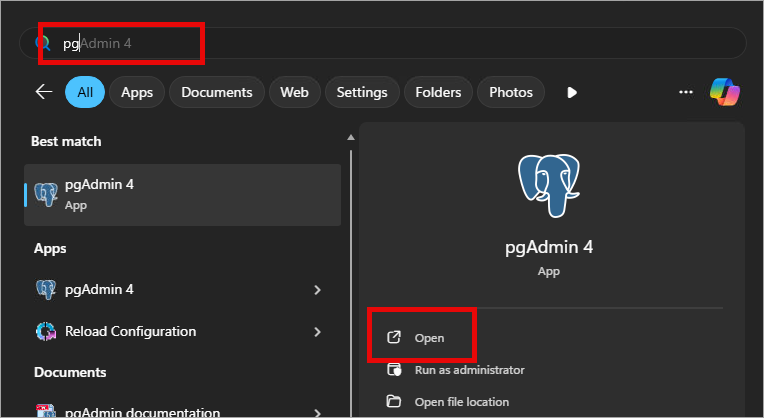Viewport: 764px width, 418px height.
Task: Show more filter tabs arrow
Action: coord(572,92)
